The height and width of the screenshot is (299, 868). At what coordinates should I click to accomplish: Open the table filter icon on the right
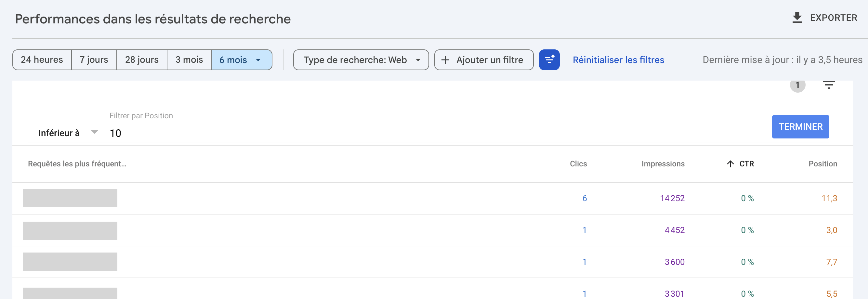pos(830,85)
